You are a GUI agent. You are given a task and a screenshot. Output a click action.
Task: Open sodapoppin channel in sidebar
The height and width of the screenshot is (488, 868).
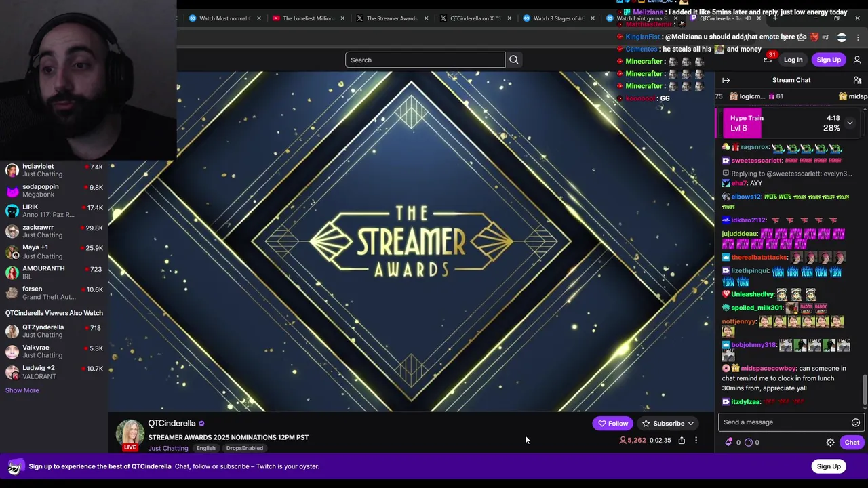pos(54,190)
